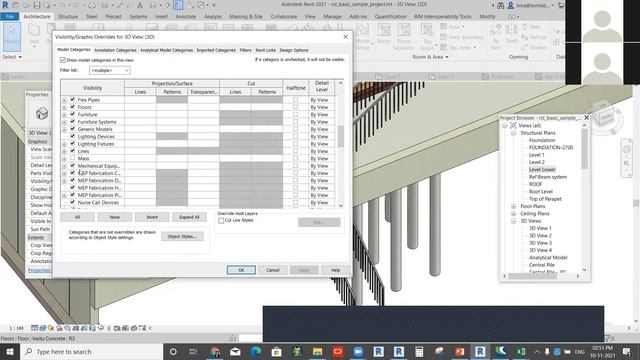Image resolution: width=640 pixels, height=360 pixels.
Task: Collapse Structural Plans in Project Browser
Action: pos(513,133)
